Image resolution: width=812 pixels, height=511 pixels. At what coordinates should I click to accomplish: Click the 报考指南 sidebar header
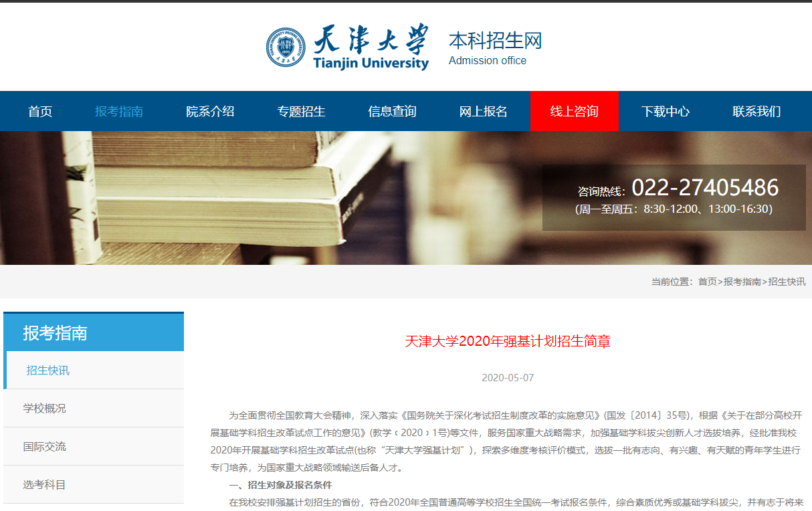coord(94,332)
